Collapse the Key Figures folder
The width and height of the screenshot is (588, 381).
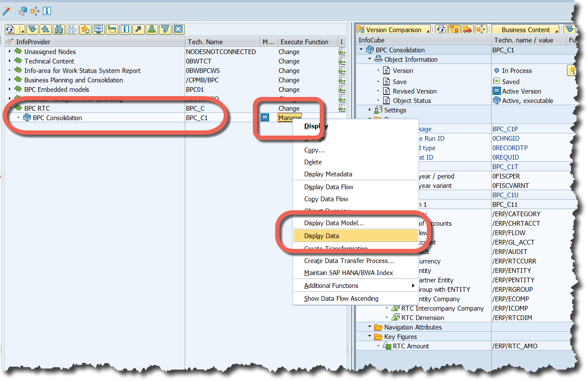(370, 337)
